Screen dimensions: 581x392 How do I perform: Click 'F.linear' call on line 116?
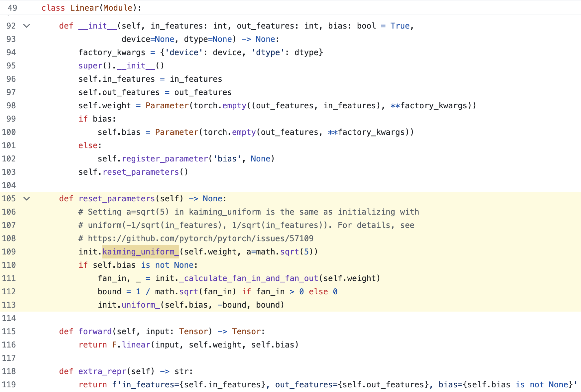click(131, 345)
